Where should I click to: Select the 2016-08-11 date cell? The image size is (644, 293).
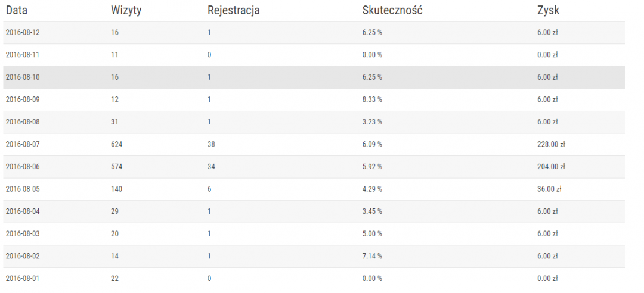coord(23,55)
